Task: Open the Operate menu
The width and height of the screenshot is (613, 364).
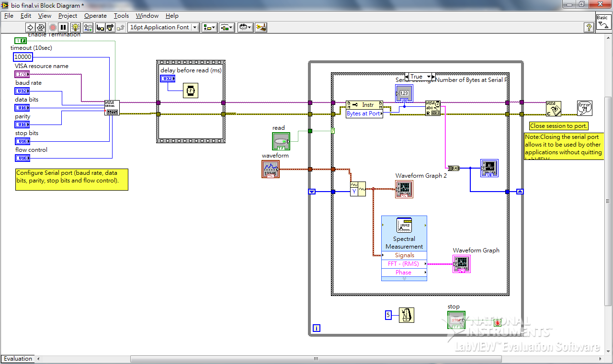Action: 95,16
